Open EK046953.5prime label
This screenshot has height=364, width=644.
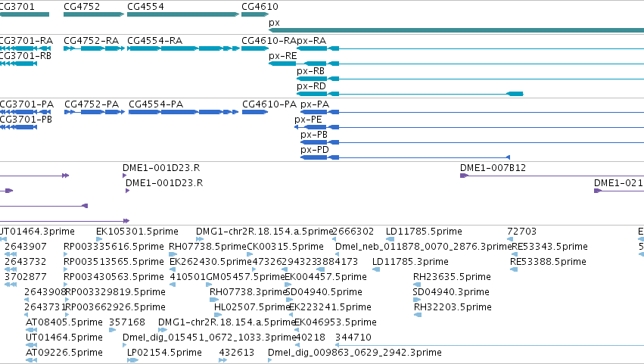coord(335,323)
